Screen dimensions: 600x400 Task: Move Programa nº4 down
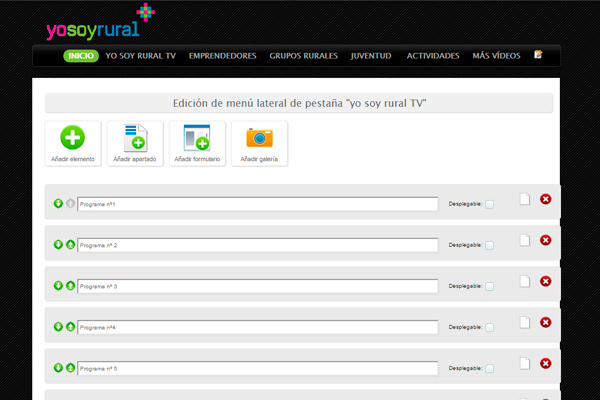click(58, 327)
